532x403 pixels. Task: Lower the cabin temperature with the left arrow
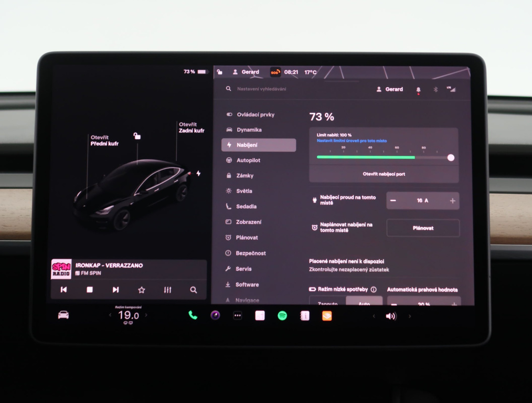(110, 315)
